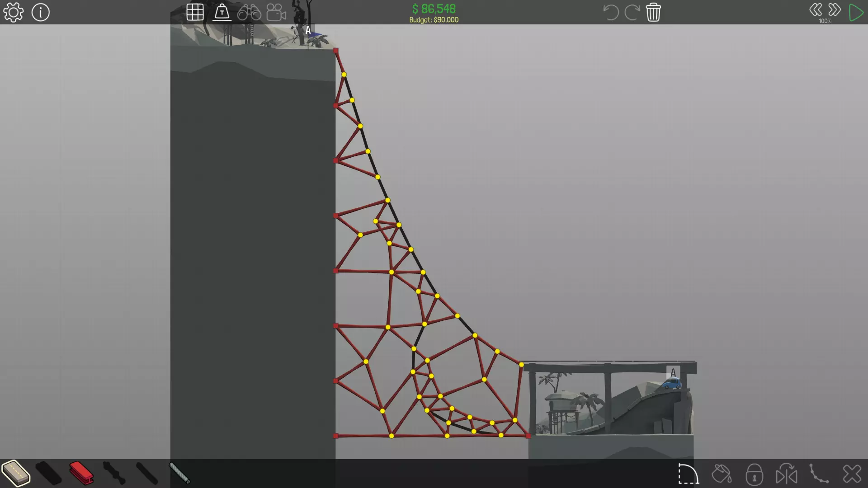The height and width of the screenshot is (488, 868).
Task: Activate the arc drawing tool
Action: coord(689,474)
